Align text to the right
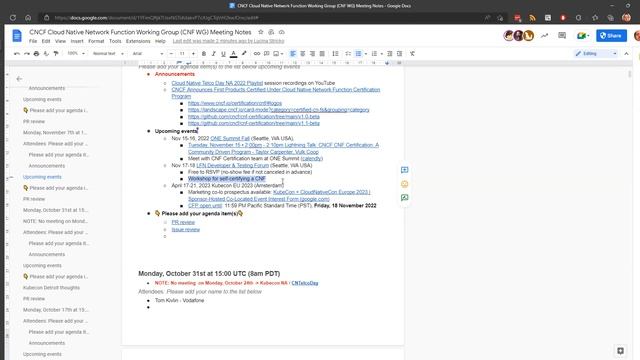640x360 pixels. click(x=312, y=53)
